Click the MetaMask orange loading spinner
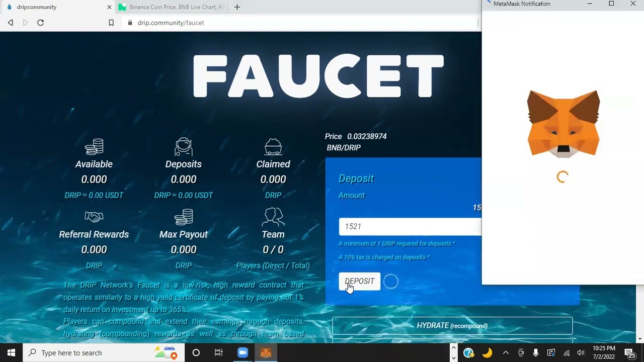Image resolution: width=644 pixels, height=362 pixels. point(563,176)
